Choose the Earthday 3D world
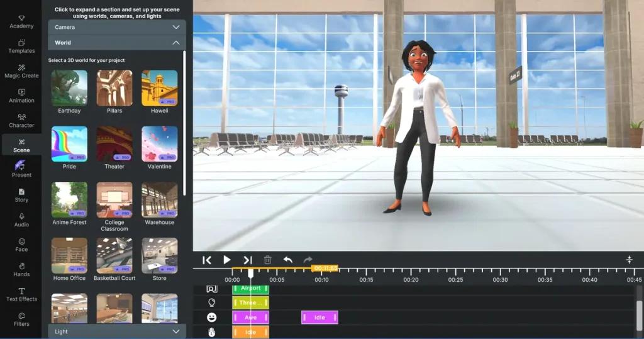 69,88
